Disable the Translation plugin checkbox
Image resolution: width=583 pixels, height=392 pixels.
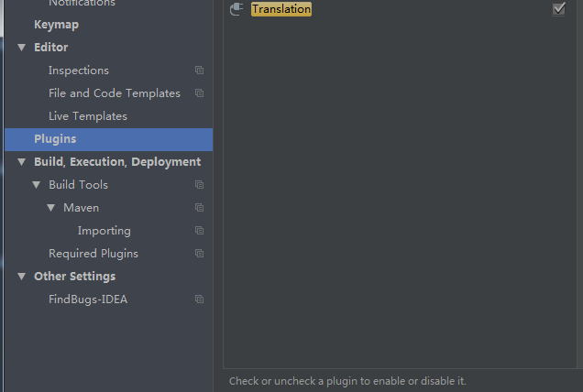coord(558,9)
